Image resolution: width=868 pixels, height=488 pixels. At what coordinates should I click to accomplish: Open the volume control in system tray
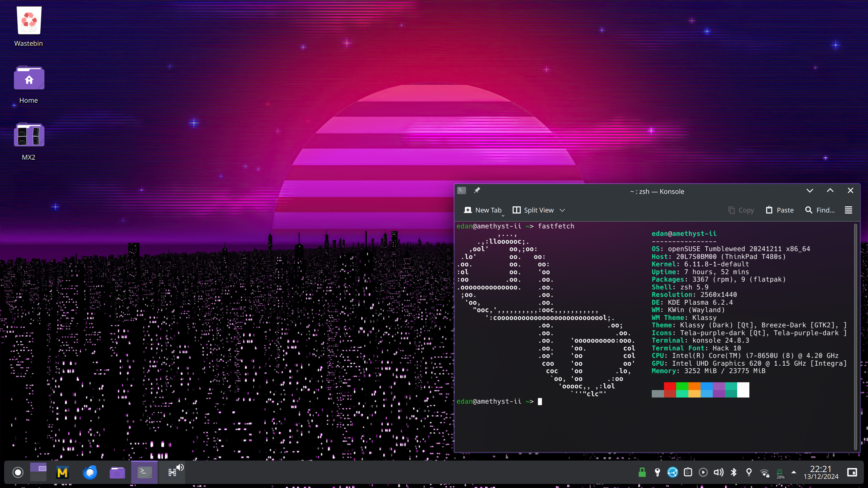click(x=719, y=472)
